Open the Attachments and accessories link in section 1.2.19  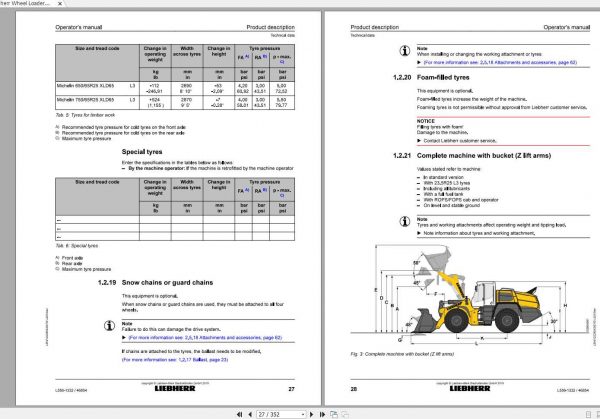click(x=205, y=337)
